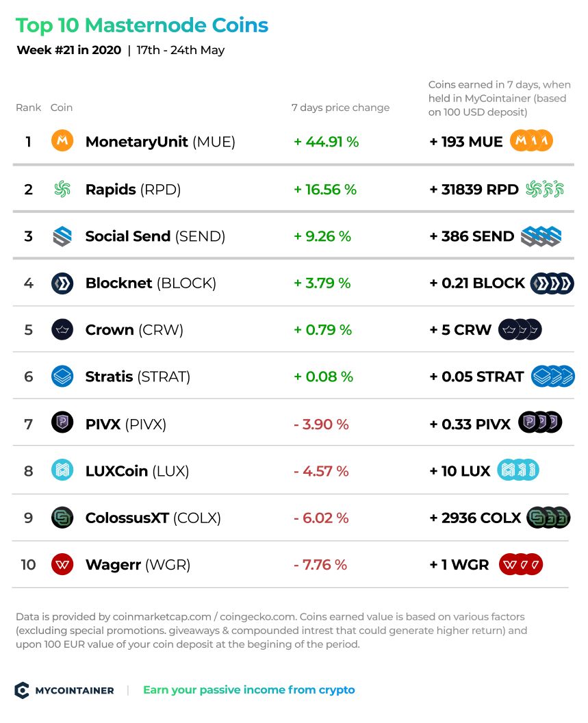Viewport: 588px width, 723px height.
Task: Click "Earn your passive income from crypto" tagline
Action: 249,690
